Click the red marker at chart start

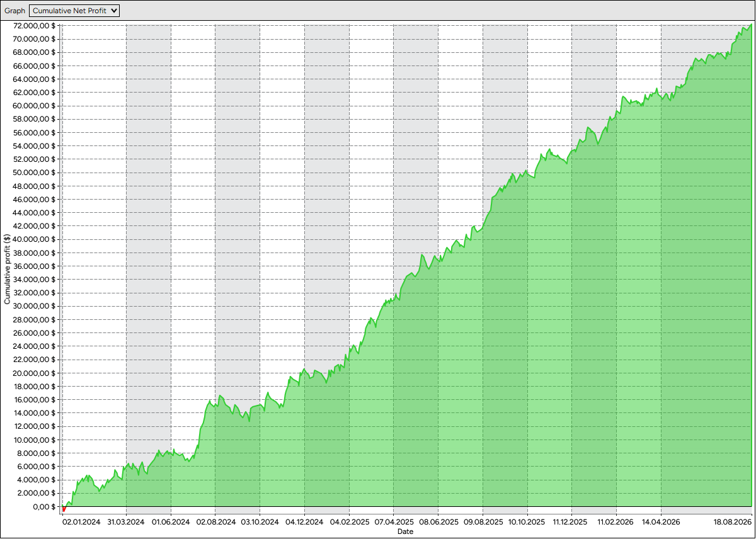64,509
